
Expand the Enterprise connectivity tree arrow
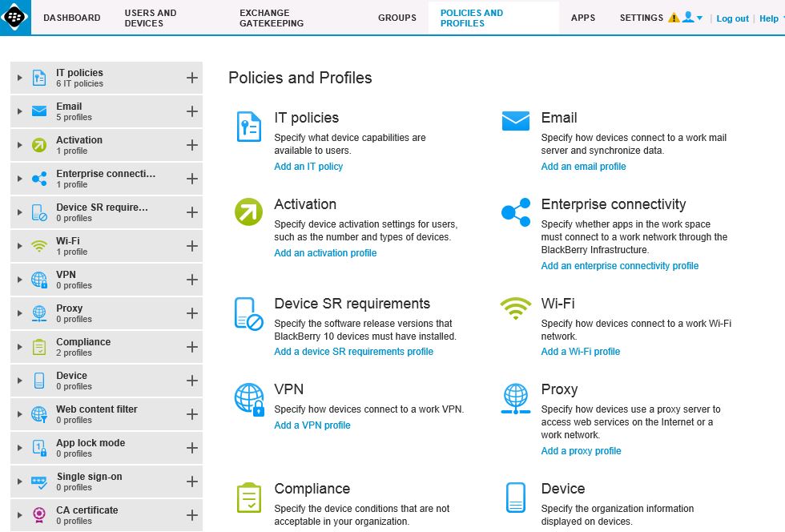pos(19,179)
